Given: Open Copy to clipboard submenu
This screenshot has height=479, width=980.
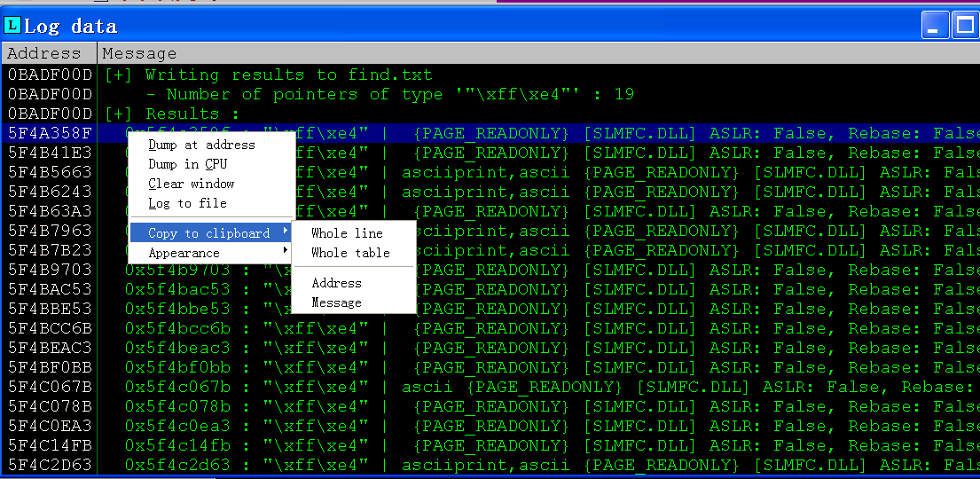Looking at the screenshot, I should click(211, 233).
